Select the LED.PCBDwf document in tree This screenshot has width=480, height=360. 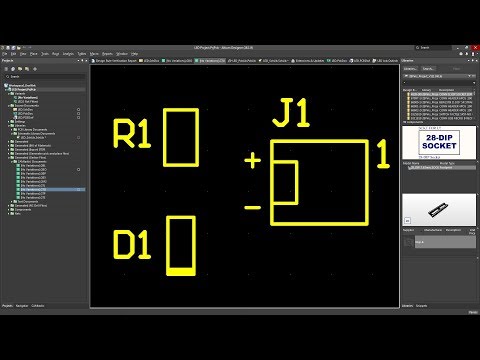pyautogui.click(x=26, y=117)
